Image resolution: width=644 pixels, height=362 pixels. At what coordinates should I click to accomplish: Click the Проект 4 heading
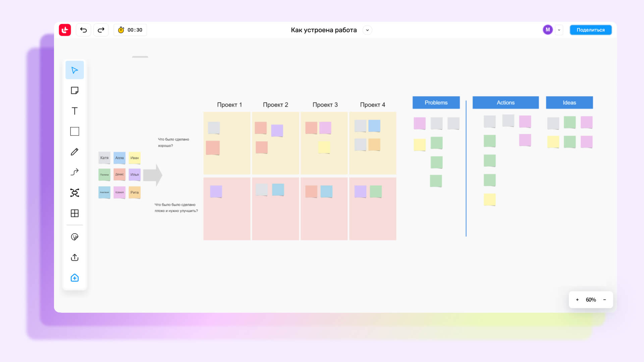tap(373, 105)
